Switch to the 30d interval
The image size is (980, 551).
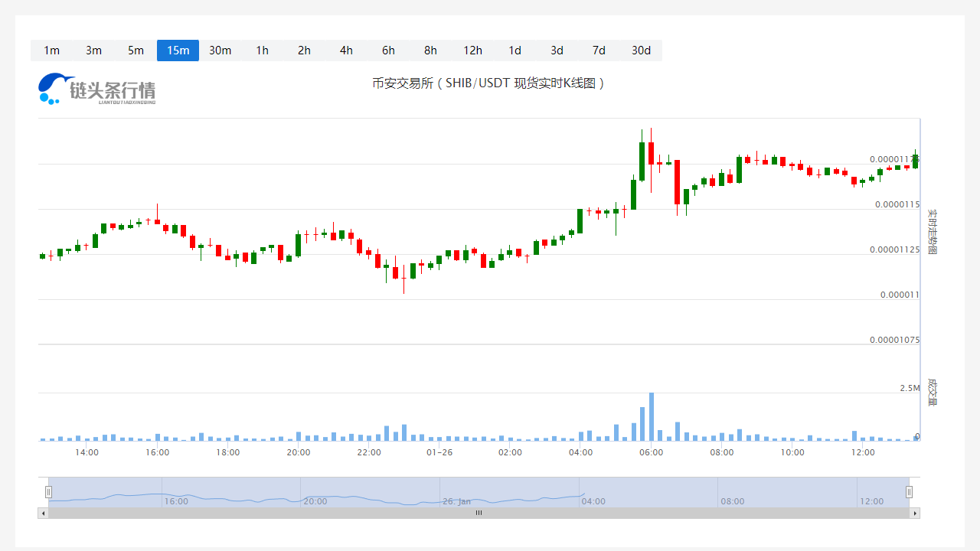[641, 51]
